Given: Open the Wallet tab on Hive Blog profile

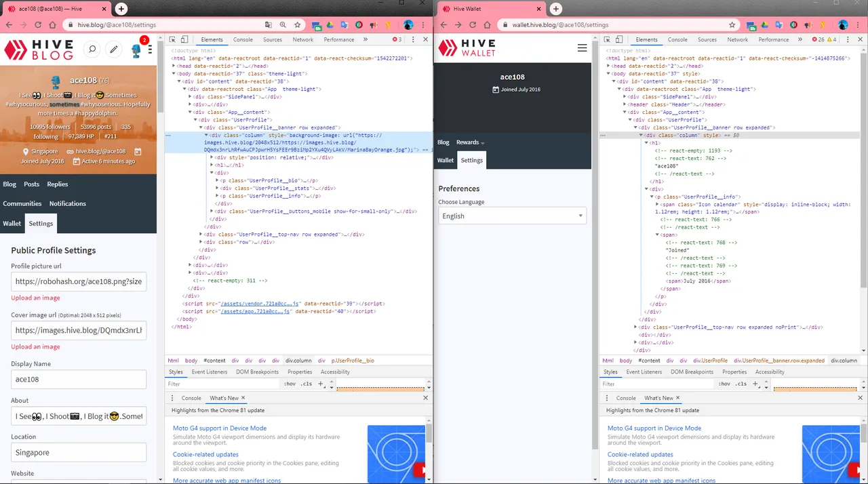Looking at the screenshot, I should [x=12, y=223].
